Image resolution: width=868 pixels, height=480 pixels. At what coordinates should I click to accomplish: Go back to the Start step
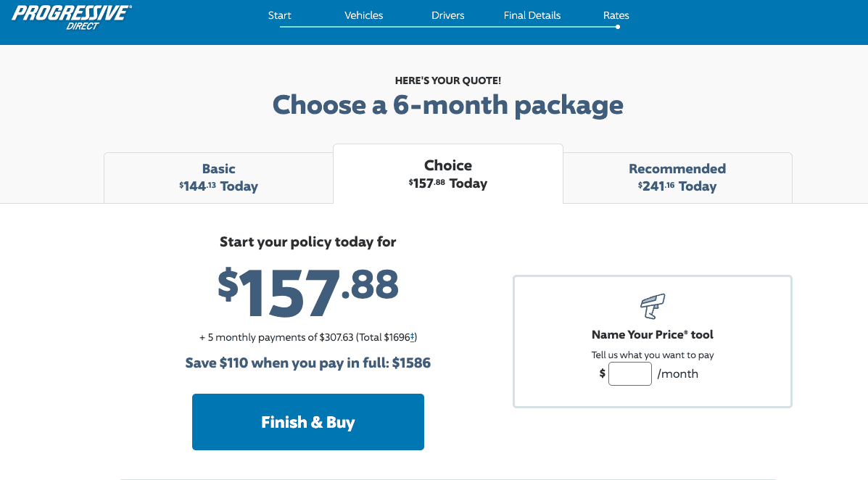tap(279, 15)
